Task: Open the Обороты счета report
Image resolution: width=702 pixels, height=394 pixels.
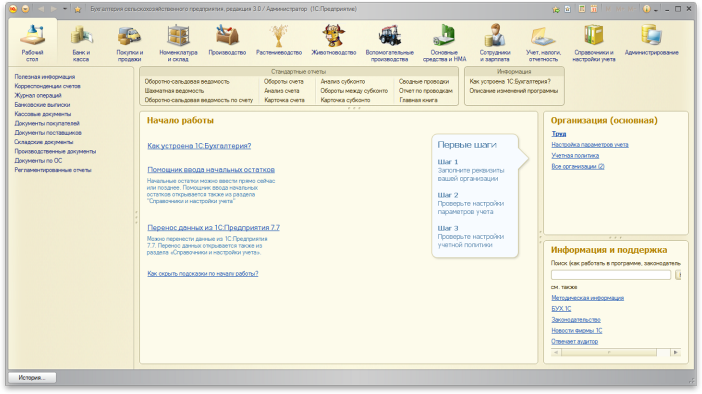Action: tap(283, 81)
